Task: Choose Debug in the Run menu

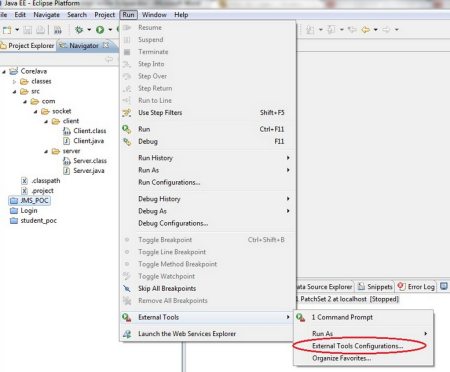Action: pyautogui.click(x=207, y=142)
